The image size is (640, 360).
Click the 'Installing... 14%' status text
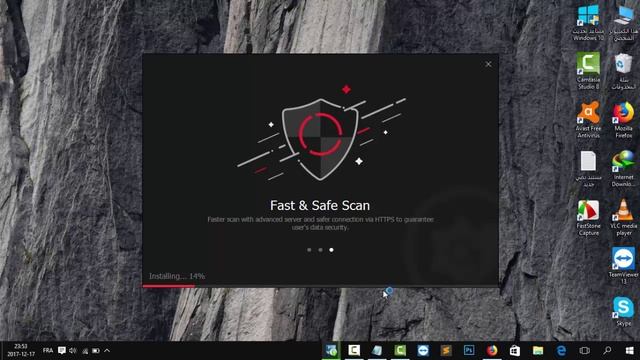coord(177,276)
